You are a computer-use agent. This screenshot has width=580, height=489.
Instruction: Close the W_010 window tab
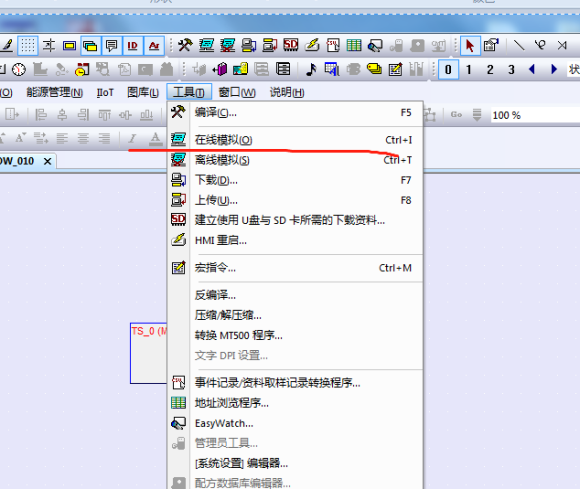point(47,161)
